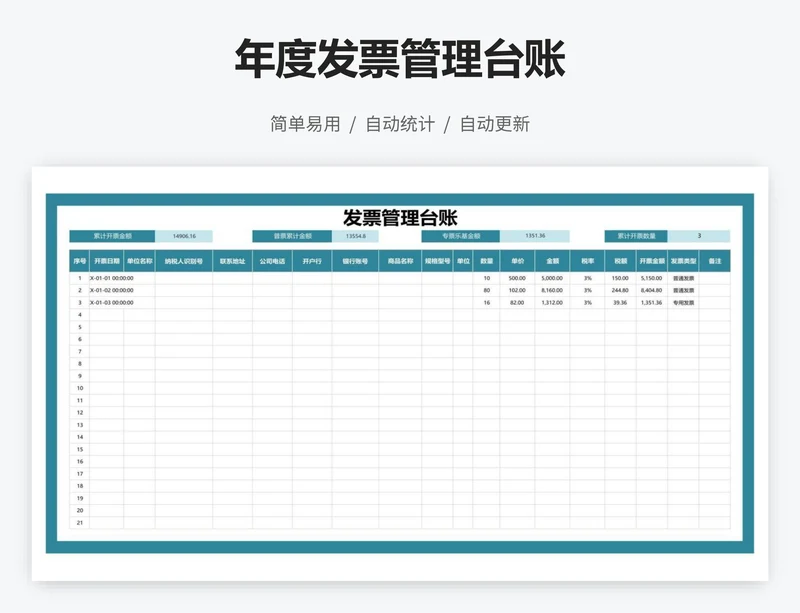This screenshot has height=613, width=800.
Task: Click the 累计开票数量 summary label
Action: click(636, 236)
